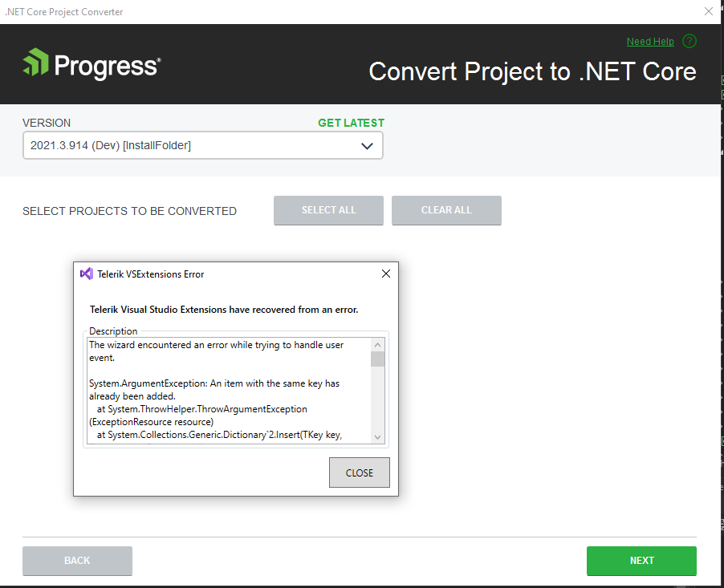Click inside the error Description text area
This screenshot has height=588, width=724.
[x=229, y=390]
